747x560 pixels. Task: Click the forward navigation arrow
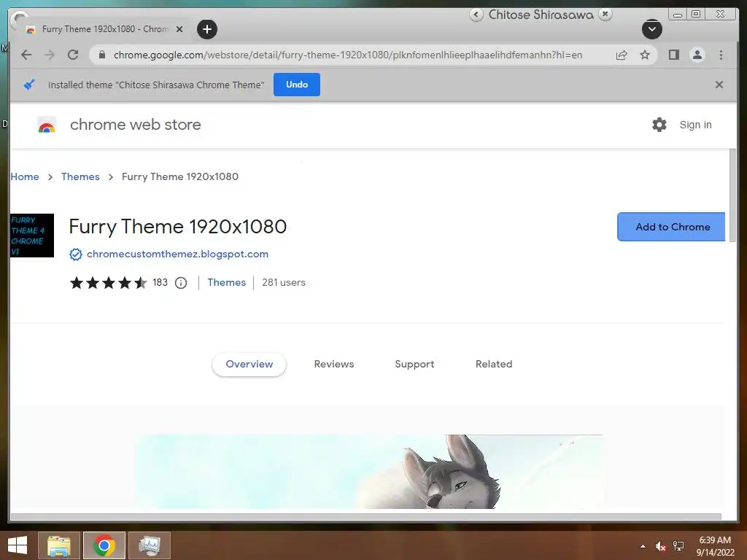pyautogui.click(x=50, y=55)
